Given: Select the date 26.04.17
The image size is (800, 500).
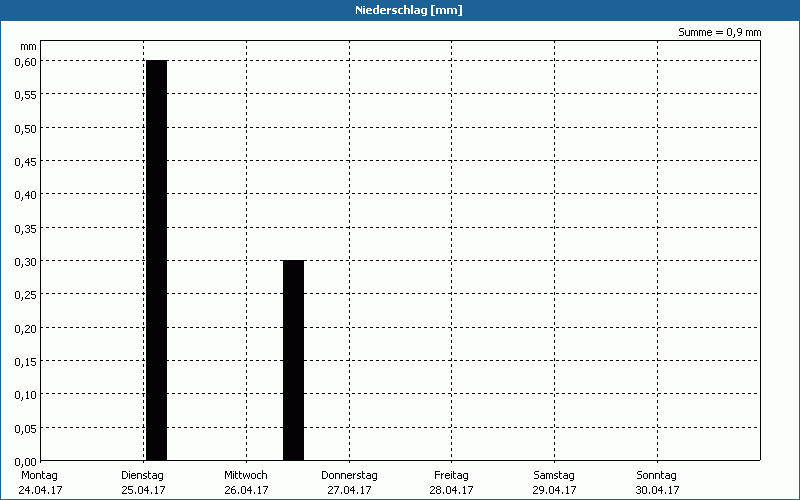Looking at the screenshot, I should [x=246, y=490].
